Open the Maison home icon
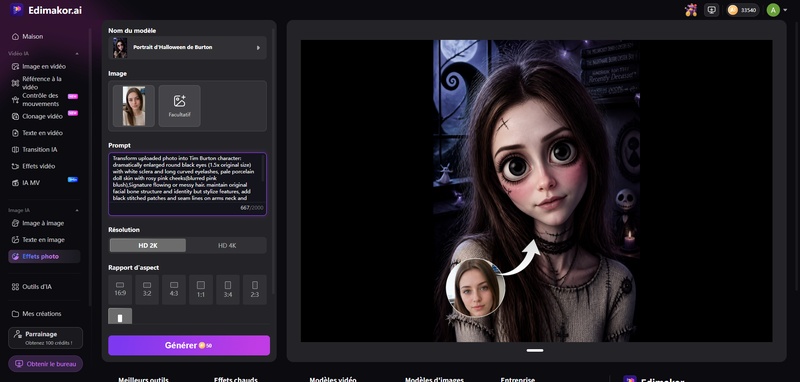Viewport: 800px width, 382px height. (x=15, y=37)
